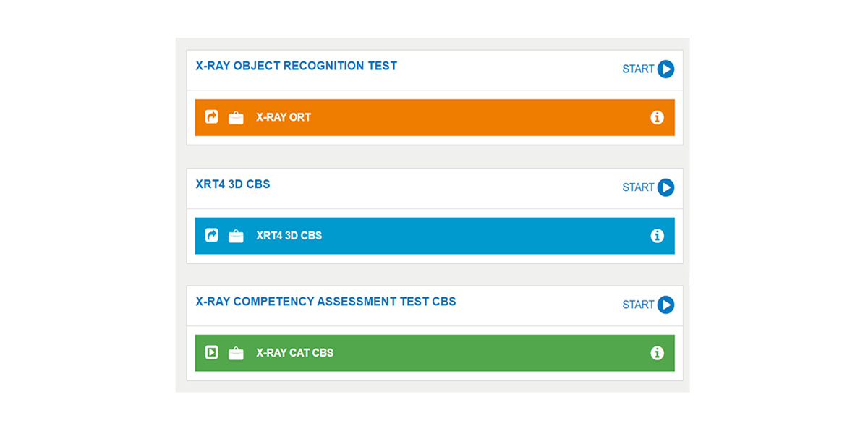Click the briefcase icon in the blue XRT4 bar
The height and width of the screenshot is (434, 868).
pyautogui.click(x=236, y=236)
